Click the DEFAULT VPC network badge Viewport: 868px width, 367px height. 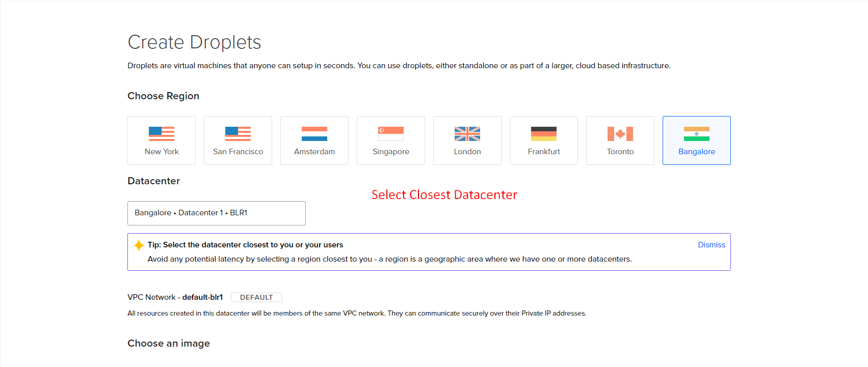pos(256,297)
